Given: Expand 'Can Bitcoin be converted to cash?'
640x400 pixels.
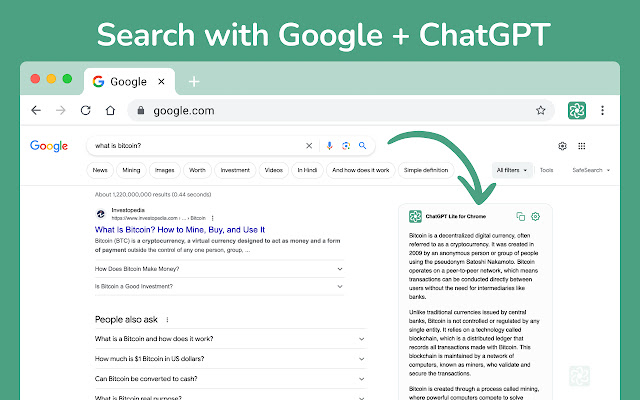Looking at the screenshot, I should pyautogui.click(x=230, y=379).
